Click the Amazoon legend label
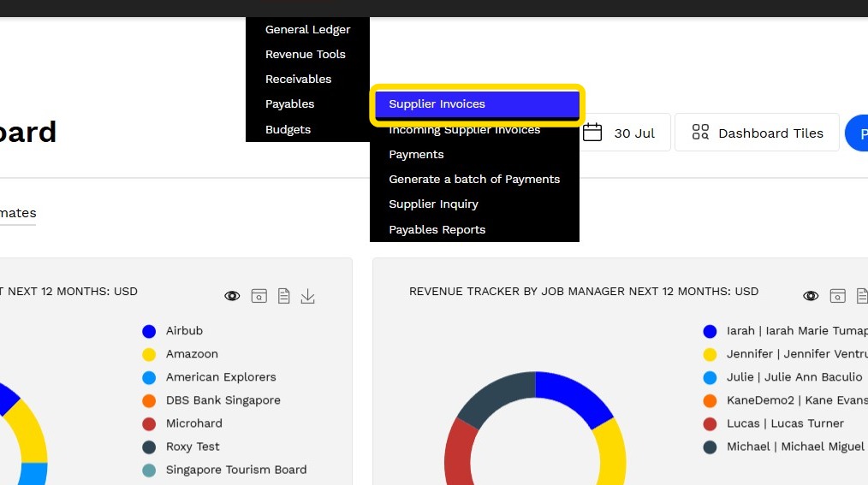 pyautogui.click(x=192, y=354)
